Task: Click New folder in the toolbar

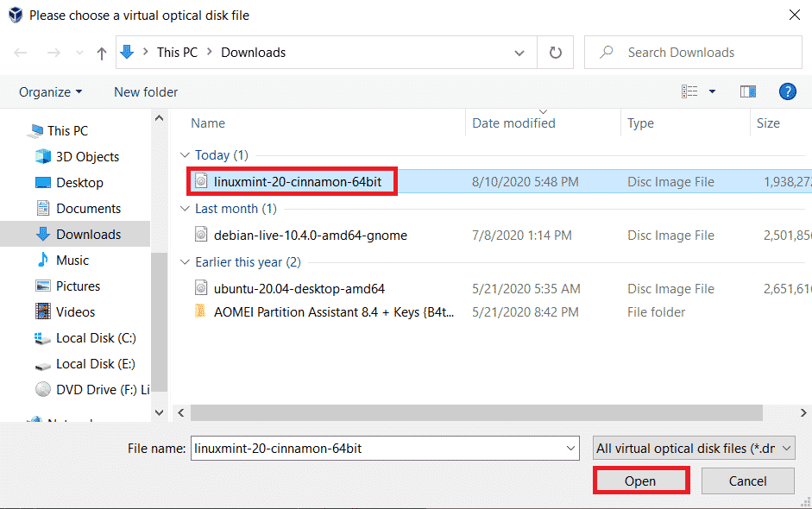Action: tap(146, 92)
